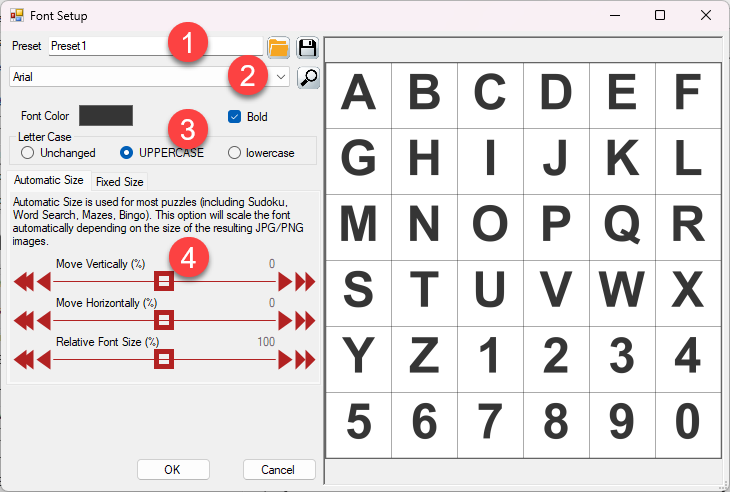Click preview cell letter A
The width and height of the screenshot is (730, 492).
click(x=358, y=95)
